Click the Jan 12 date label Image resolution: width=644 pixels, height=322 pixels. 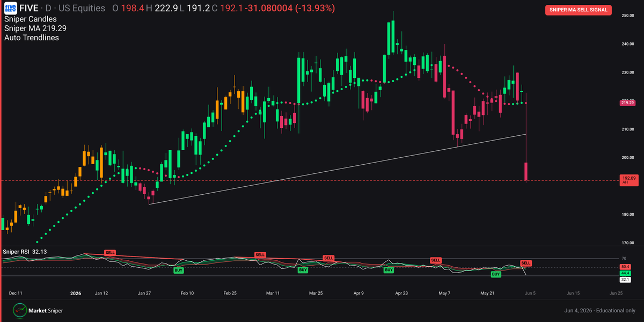point(101,294)
